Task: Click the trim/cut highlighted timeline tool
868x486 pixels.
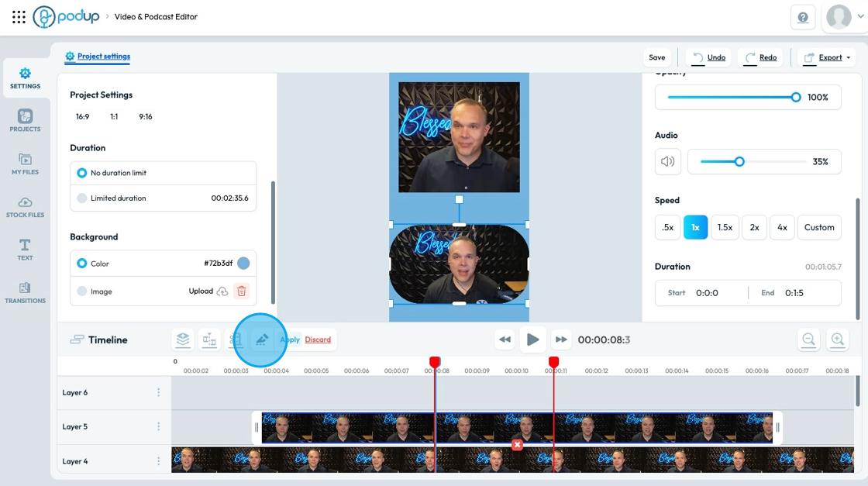Action: (x=262, y=340)
